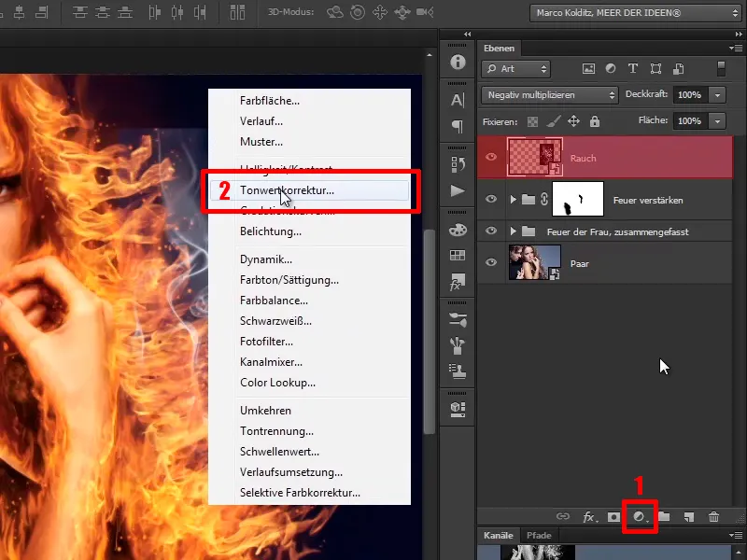
Task: Filter layers by shape layers icon
Action: point(656,68)
